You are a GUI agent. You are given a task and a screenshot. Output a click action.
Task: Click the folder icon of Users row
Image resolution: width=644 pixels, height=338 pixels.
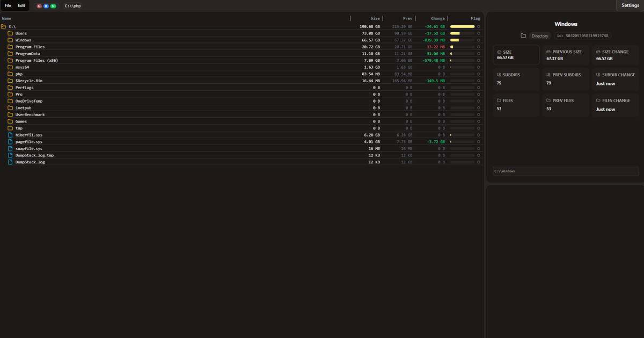(x=10, y=33)
